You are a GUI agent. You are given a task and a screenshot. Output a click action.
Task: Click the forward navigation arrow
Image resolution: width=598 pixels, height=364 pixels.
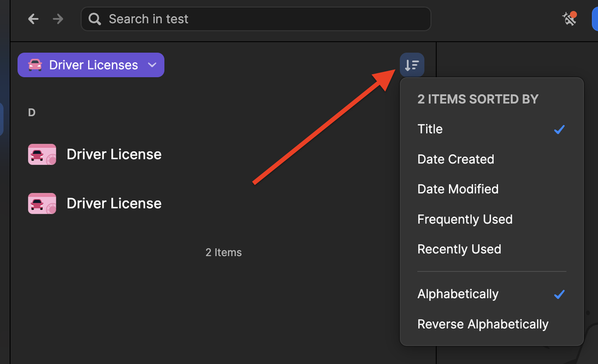tap(58, 19)
